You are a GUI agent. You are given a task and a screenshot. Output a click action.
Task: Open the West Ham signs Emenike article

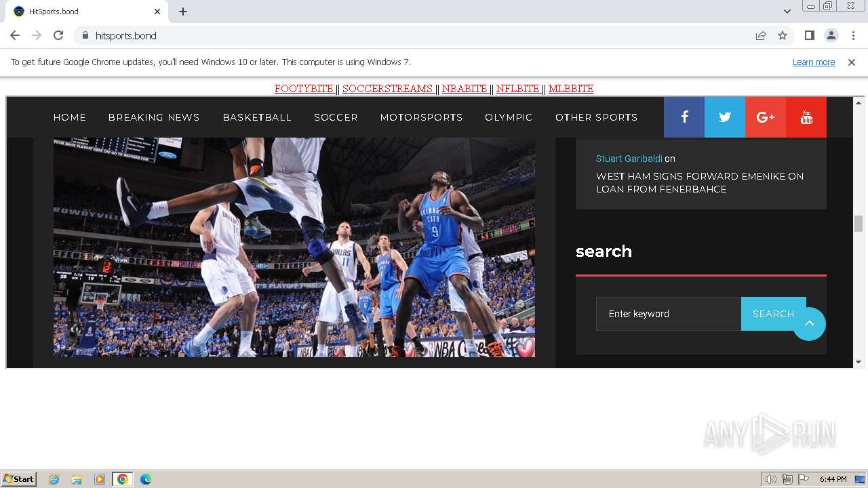pos(700,182)
